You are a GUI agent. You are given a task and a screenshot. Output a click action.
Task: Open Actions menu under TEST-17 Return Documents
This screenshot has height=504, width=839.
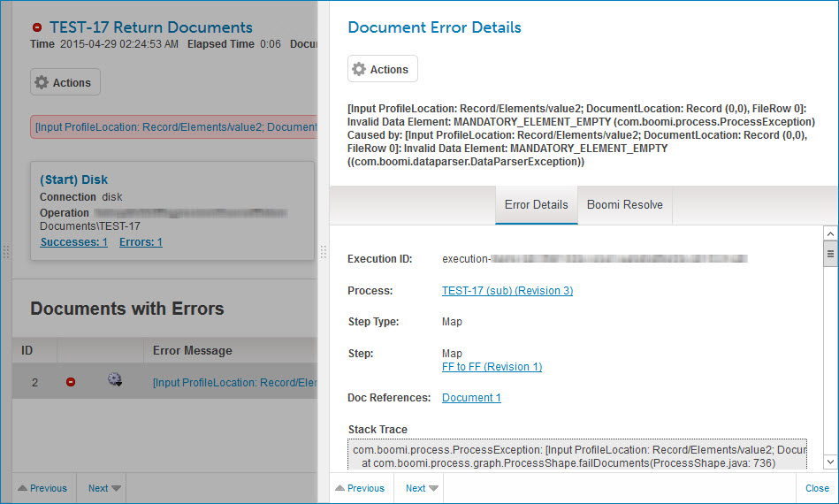click(65, 82)
